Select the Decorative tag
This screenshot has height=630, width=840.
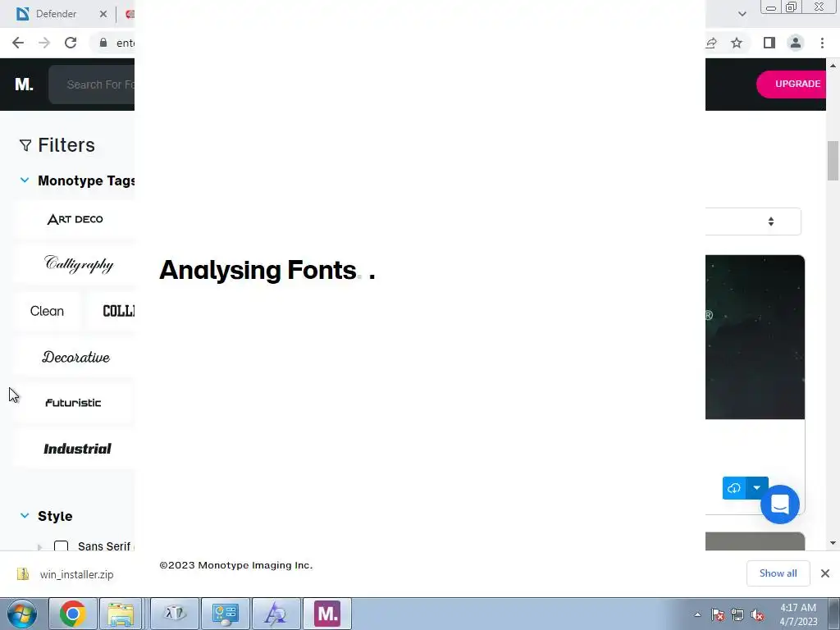coord(75,358)
